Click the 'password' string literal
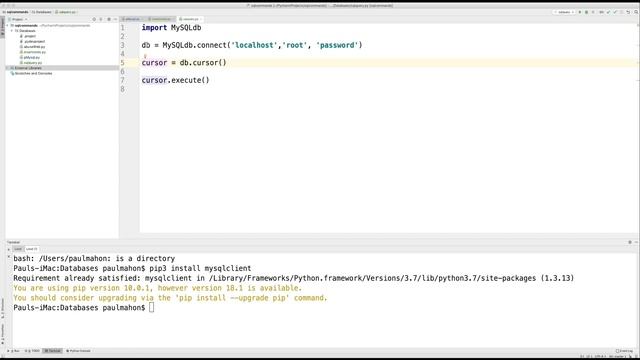The height and width of the screenshot is (360, 640). pos(337,45)
